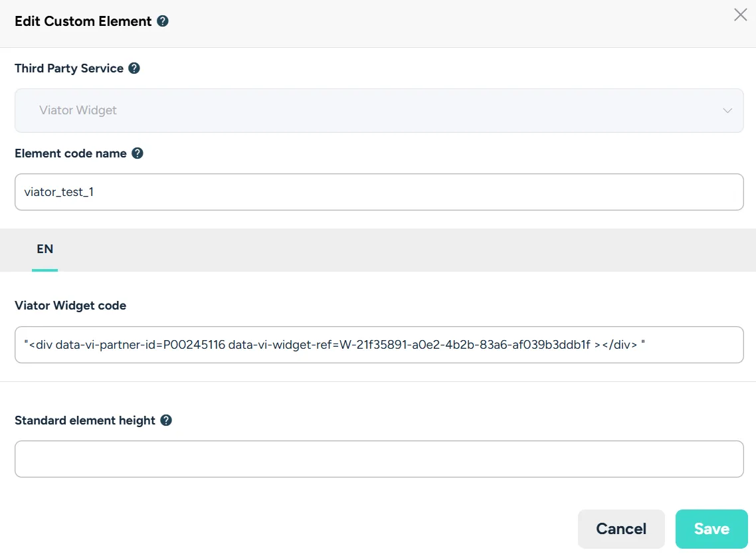
Task: Focus the viator_test_1 code name field
Action: 379,192
